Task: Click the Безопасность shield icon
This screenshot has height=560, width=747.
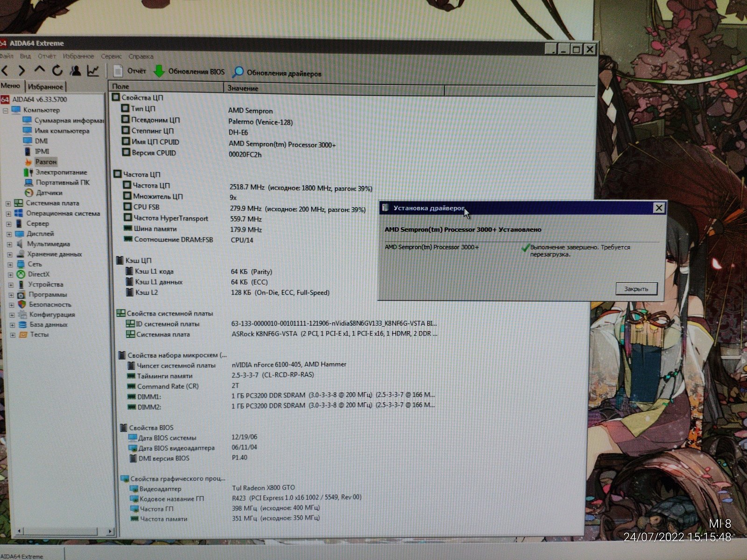Action: (21, 305)
